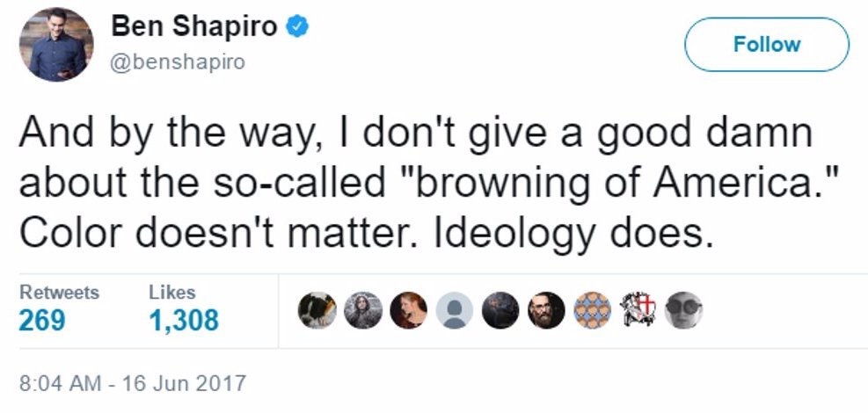Open the grayscale sunglasses face avatar
The width and height of the screenshot is (868, 413).
[x=684, y=310]
